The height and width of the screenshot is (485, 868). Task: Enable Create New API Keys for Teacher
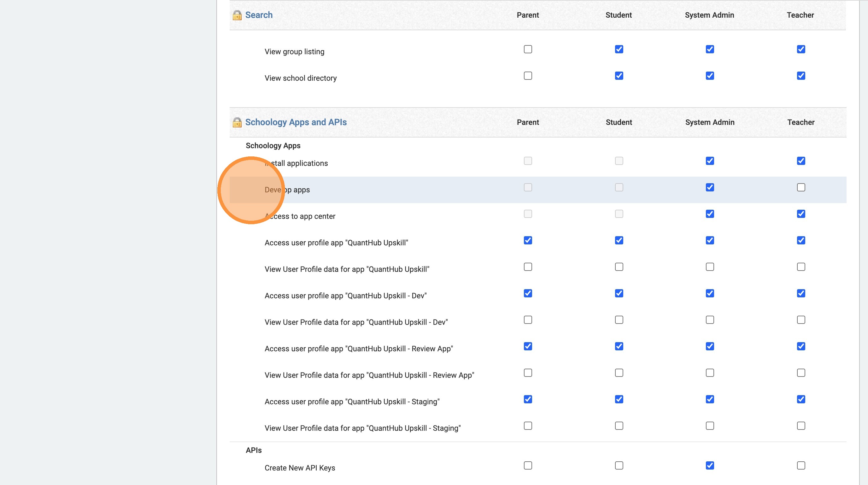(801, 465)
